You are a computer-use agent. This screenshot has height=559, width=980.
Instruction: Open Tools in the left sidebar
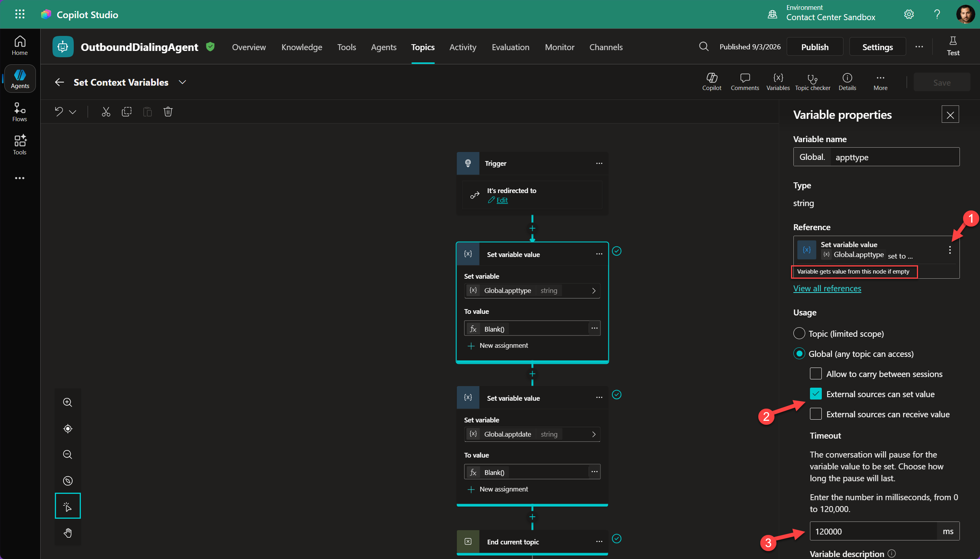click(20, 145)
